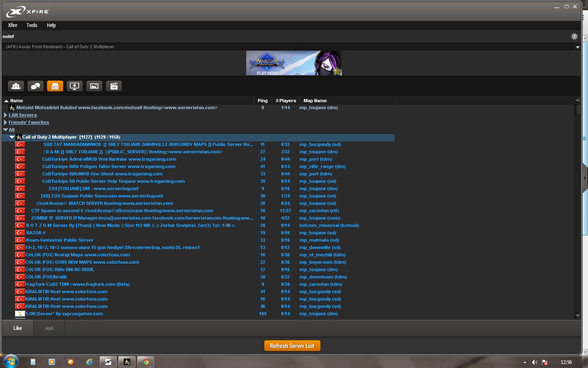The height and width of the screenshot is (368, 588).
Task: Sort servers by Ping column
Action: 263,101
